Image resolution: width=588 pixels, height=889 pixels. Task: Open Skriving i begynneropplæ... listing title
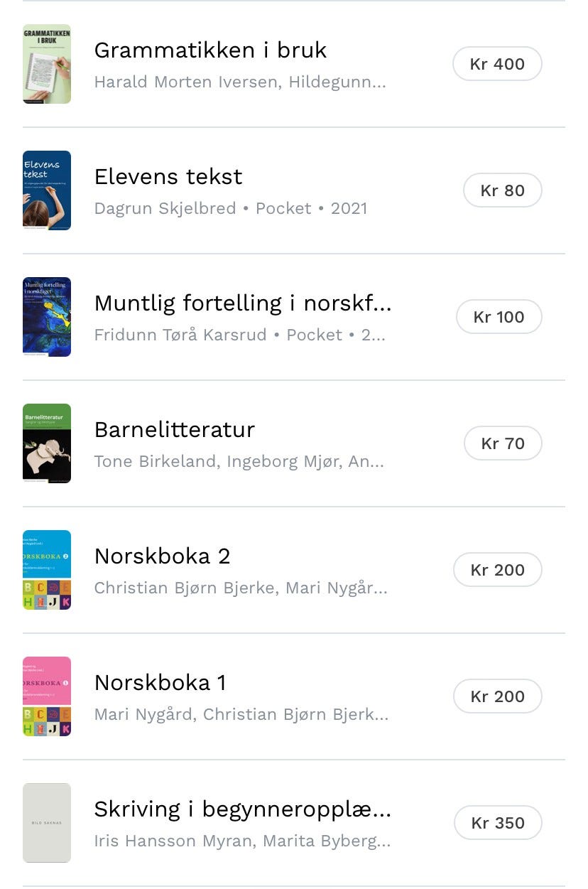(243, 809)
